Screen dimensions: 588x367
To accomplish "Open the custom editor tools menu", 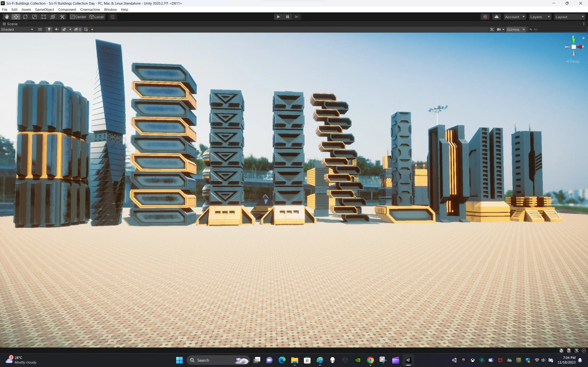I will (x=62, y=17).
